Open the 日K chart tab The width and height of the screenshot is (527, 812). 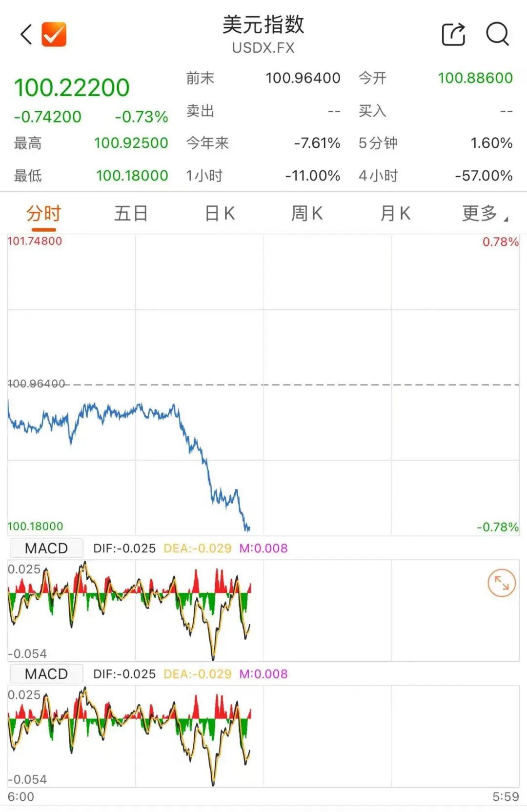(x=220, y=214)
